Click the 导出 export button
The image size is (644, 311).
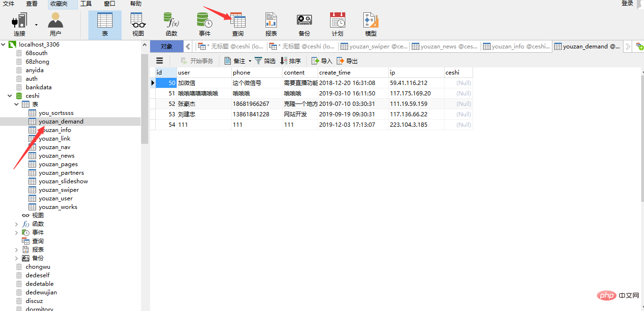[347, 61]
